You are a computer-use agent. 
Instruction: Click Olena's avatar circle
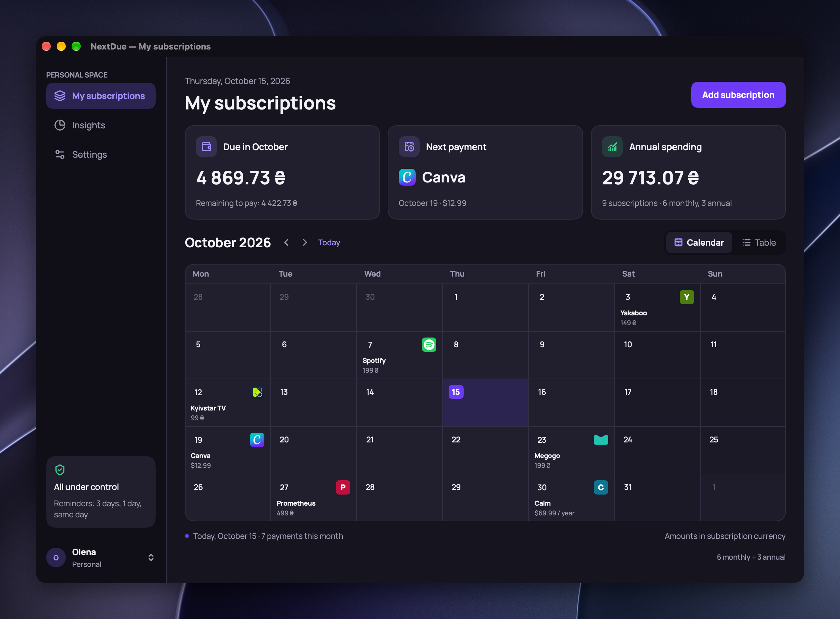pyautogui.click(x=56, y=557)
